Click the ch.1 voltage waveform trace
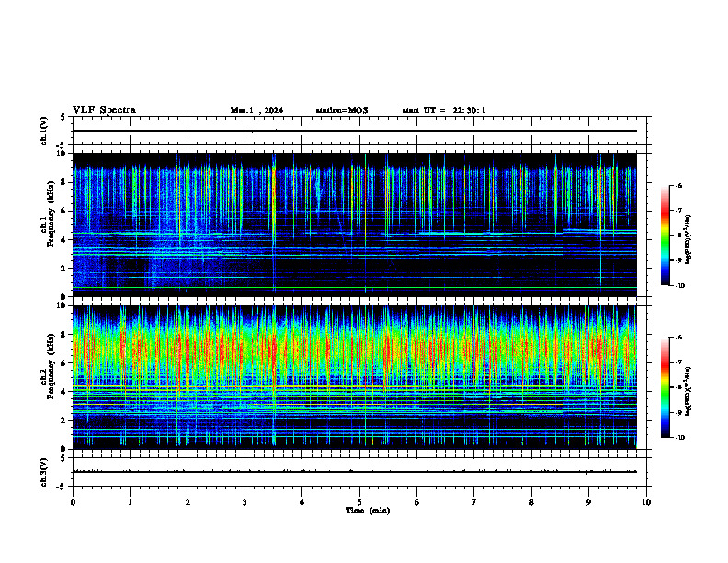This screenshot has height=563, width=728. coord(355,131)
